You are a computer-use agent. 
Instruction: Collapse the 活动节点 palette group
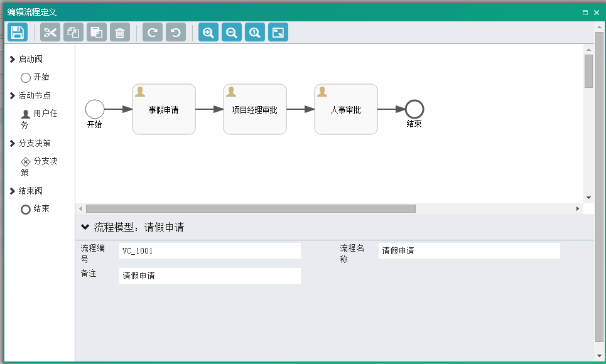[13, 95]
